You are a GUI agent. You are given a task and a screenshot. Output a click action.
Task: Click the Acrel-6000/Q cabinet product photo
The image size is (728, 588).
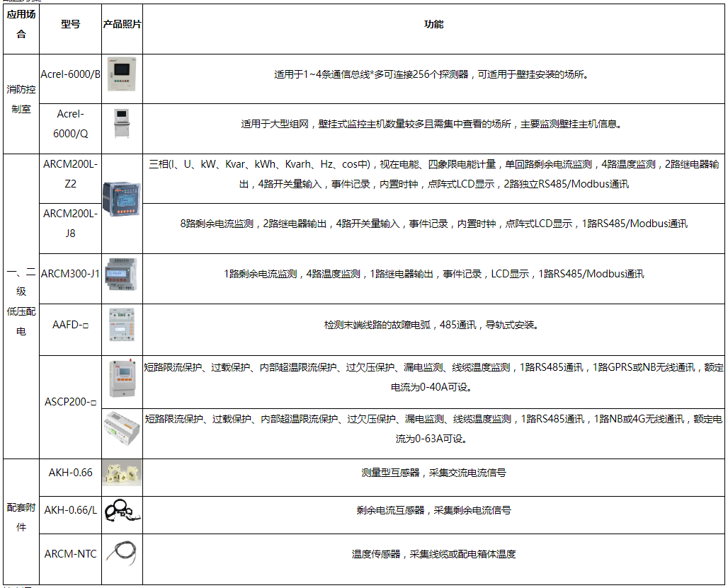click(122, 123)
